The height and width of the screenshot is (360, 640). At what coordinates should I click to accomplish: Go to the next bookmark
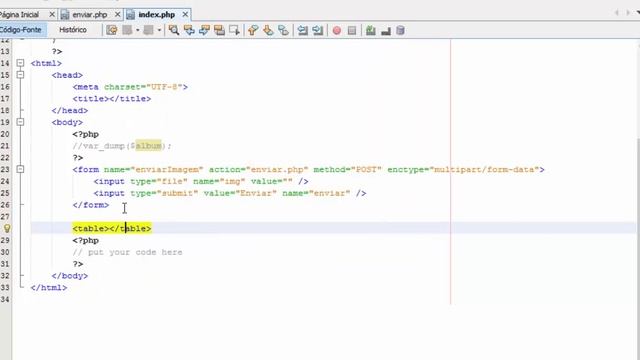coord(268,30)
